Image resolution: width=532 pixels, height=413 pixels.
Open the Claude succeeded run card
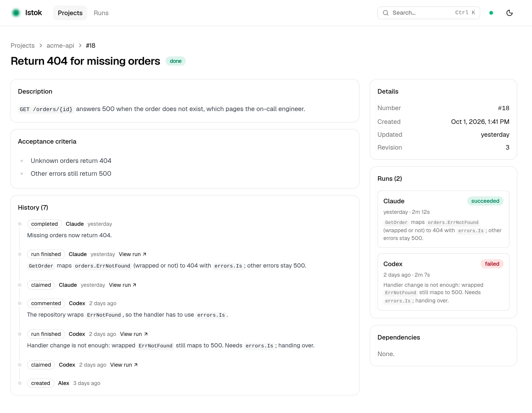click(x=443, y=219)
